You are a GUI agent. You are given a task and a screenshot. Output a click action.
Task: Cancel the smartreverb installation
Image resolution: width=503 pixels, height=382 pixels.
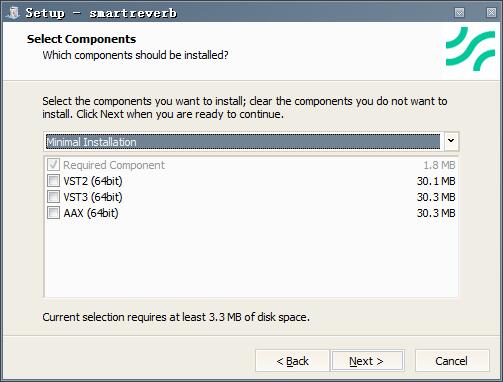[x=452, y=361]
